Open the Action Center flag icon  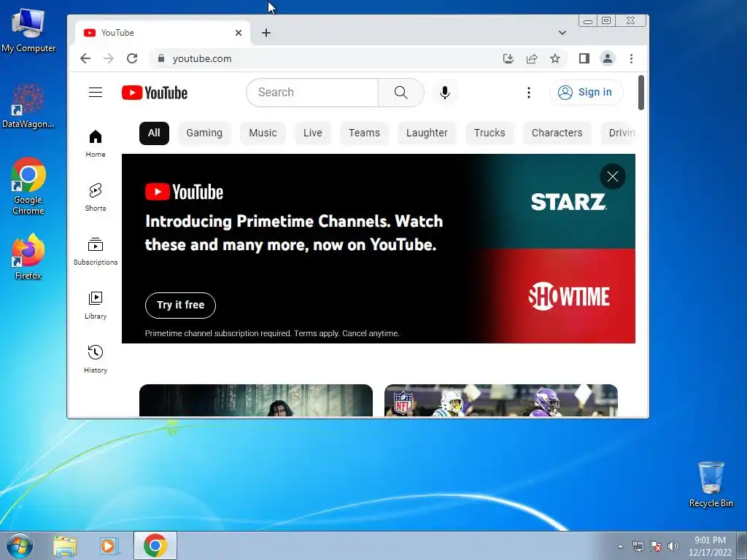coord(656,546)
